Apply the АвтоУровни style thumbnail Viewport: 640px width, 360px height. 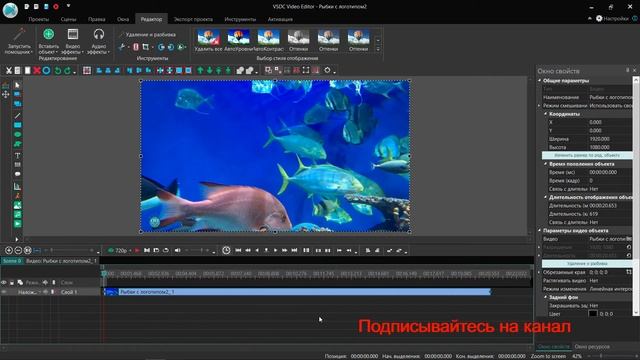pos(238,40)
